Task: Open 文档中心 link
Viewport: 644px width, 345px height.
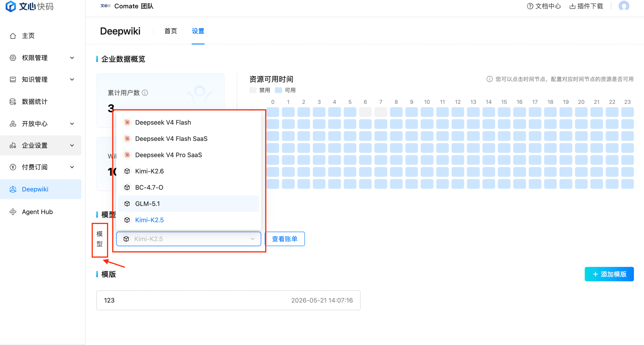Action: pos(544,6)
